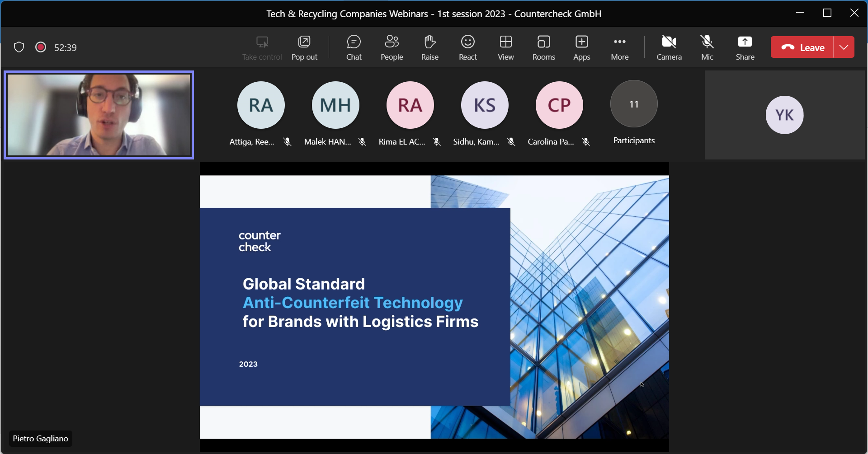Open the More actions menu
This screenshot has height=454, width=868.
click(x=619, y=47)
